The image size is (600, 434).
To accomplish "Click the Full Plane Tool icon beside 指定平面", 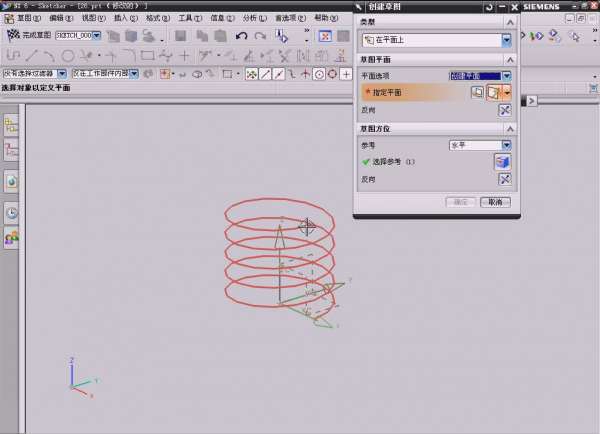I will [x=477, y=92].
